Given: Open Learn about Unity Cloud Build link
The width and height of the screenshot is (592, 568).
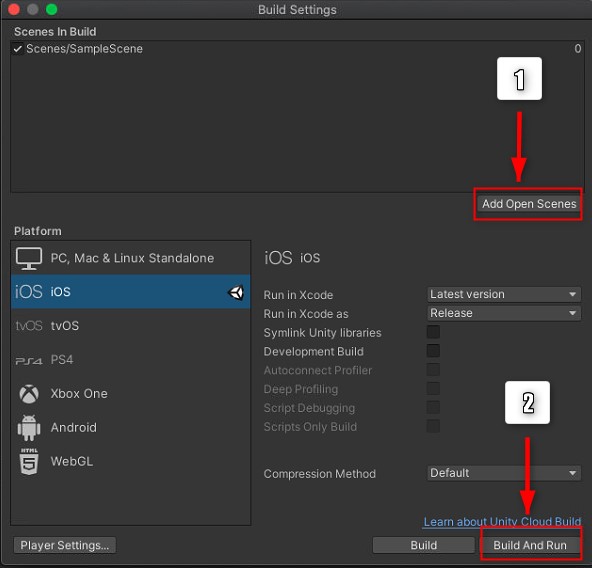Looking at the screenshot, I should click(502, 522).
